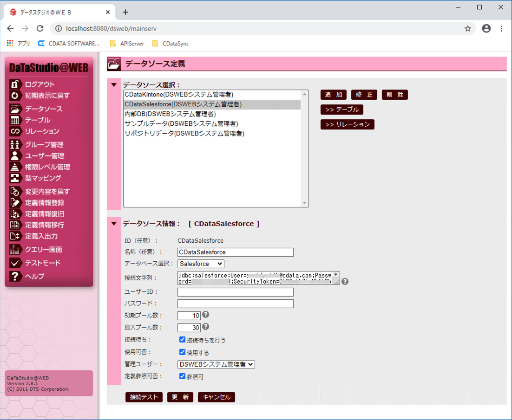Select リポジトリデータ in the data source list
512x420 pixels.
[x=212, y=134]
